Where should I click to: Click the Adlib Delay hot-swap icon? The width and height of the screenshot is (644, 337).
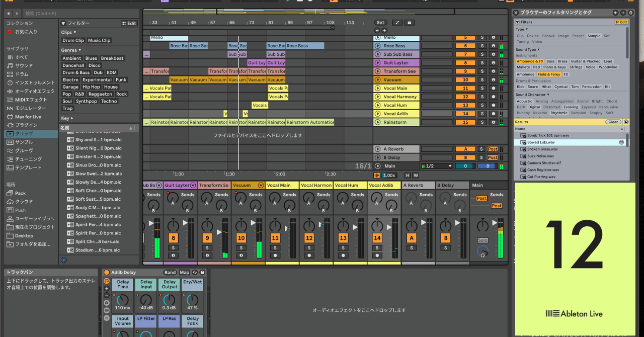[195, 273]
